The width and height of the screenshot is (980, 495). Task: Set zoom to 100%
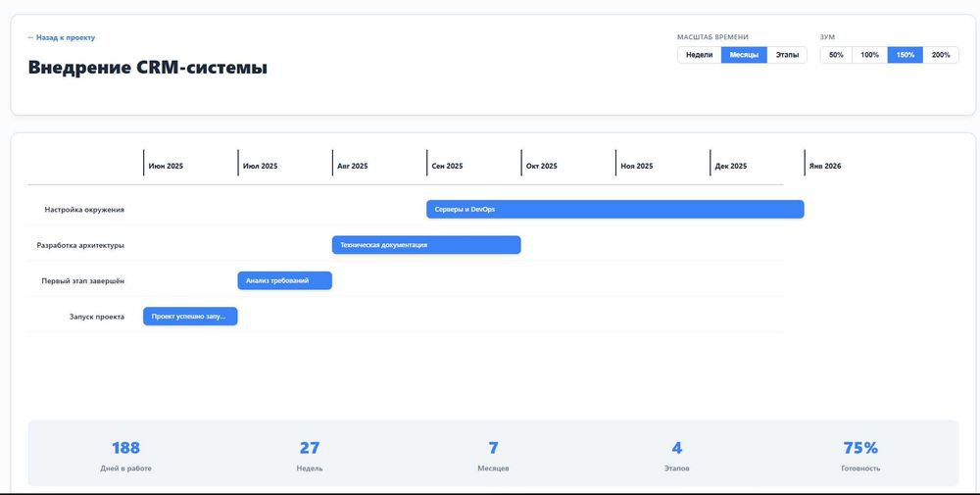pyautogui.click(x=869, y=55)
